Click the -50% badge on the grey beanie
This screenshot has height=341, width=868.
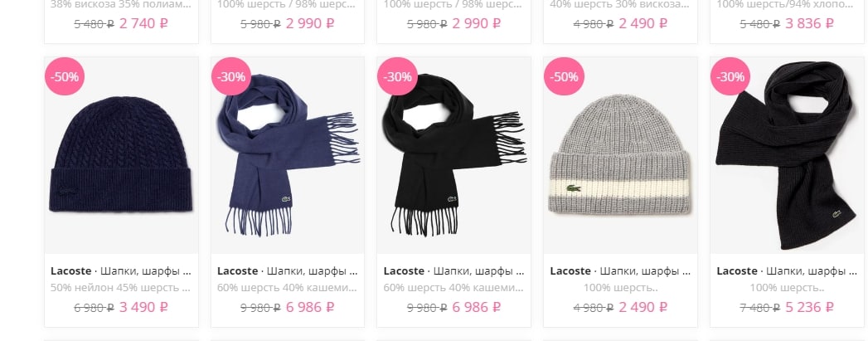pyautogui.click(x=564, y=76)
